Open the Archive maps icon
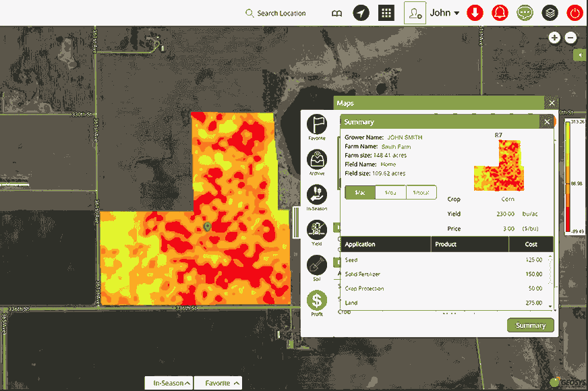Image resolution: width=588 pixels, height=391 pixels. 317,160
